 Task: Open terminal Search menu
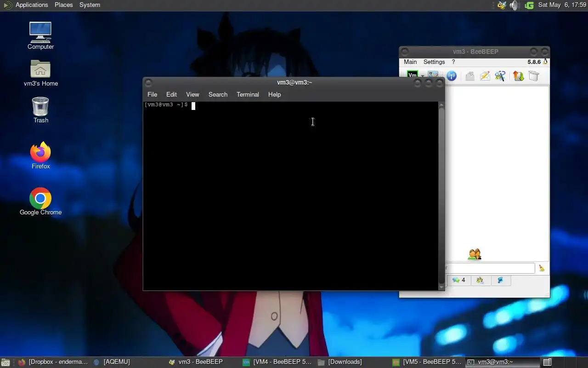[218, 94]
